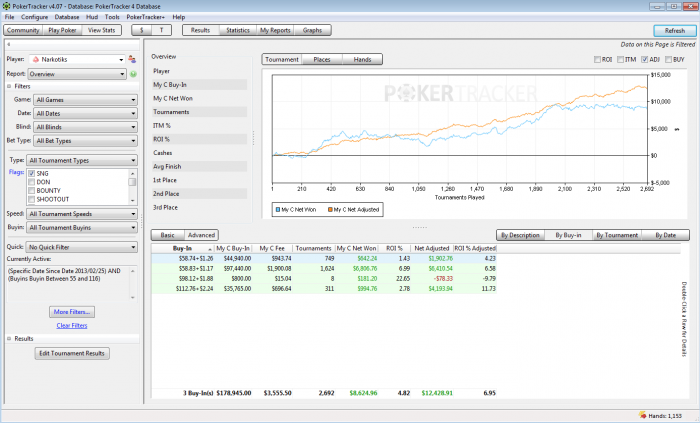This screenshot has width=700, height=423.
Task: Switch to the Play Poker tab
Action: click(x=62, y=30)
